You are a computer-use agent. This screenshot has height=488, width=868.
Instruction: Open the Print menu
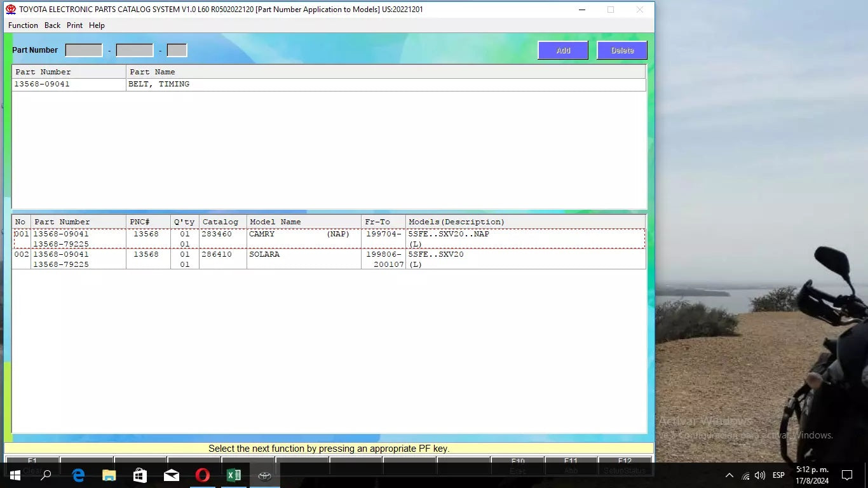click(74, 25)
